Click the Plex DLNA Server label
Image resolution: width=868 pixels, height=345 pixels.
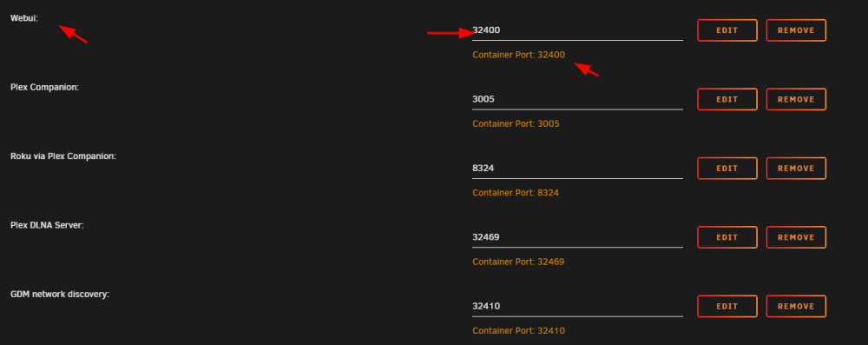(47, 225)
